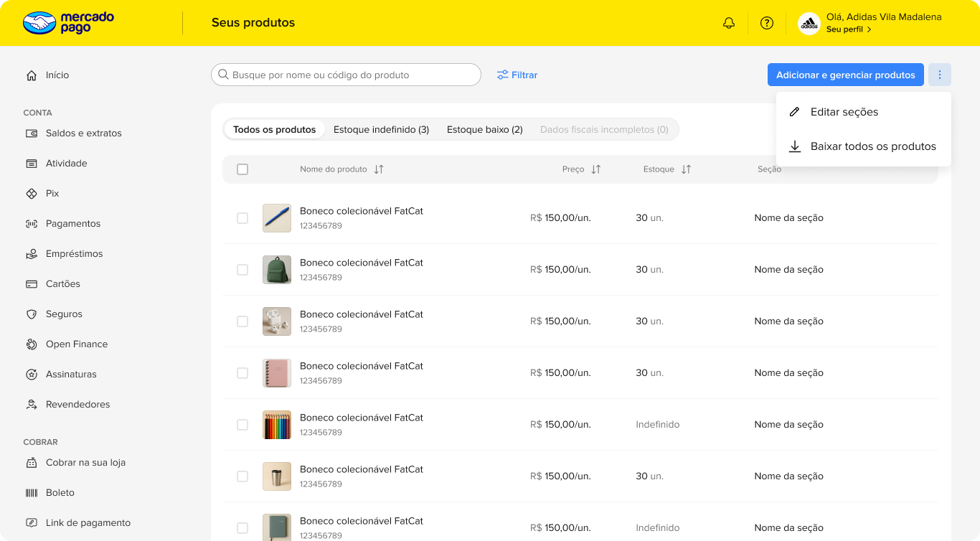Focus the product search field
The height and width of the screenshot is (541, 980).
point(346,75)
